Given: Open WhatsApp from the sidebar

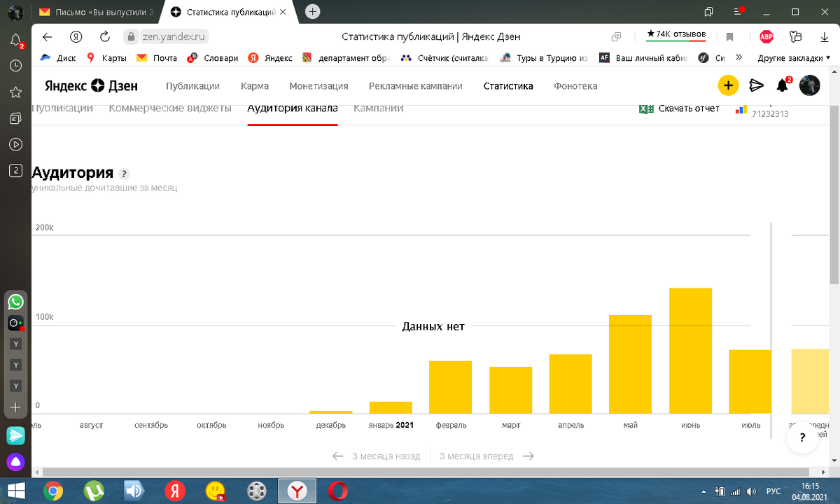Looking at the screenshot, I should (15, 302).
